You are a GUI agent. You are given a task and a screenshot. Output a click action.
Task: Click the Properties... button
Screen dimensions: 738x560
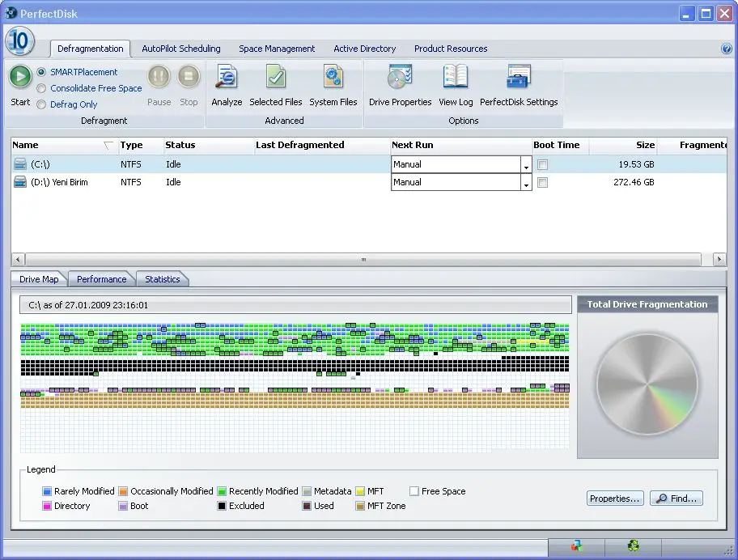coord(615,498)
